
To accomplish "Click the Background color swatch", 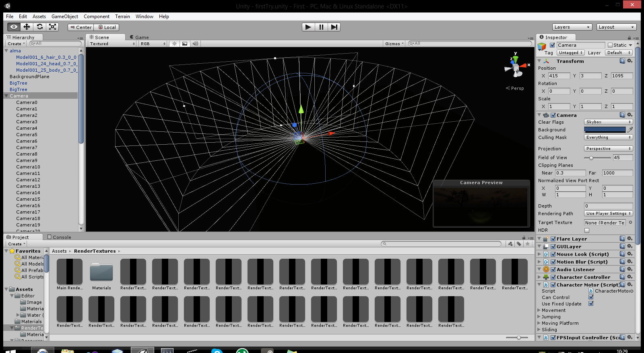I will coord(605,130).
